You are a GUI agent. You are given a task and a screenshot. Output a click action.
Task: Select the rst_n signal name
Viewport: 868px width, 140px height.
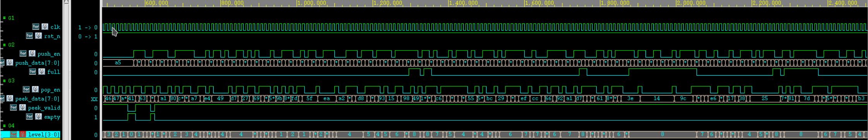(52, 36)
